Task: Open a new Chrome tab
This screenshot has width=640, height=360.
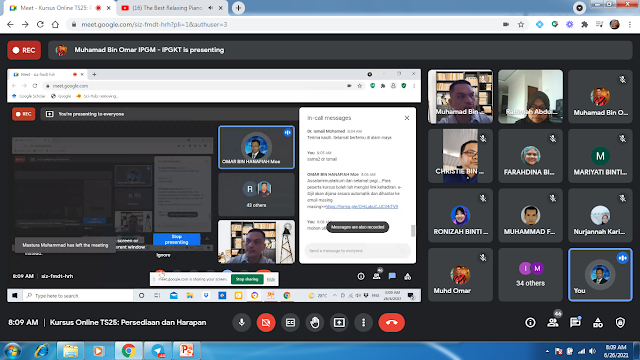Action: coord(238,8)
